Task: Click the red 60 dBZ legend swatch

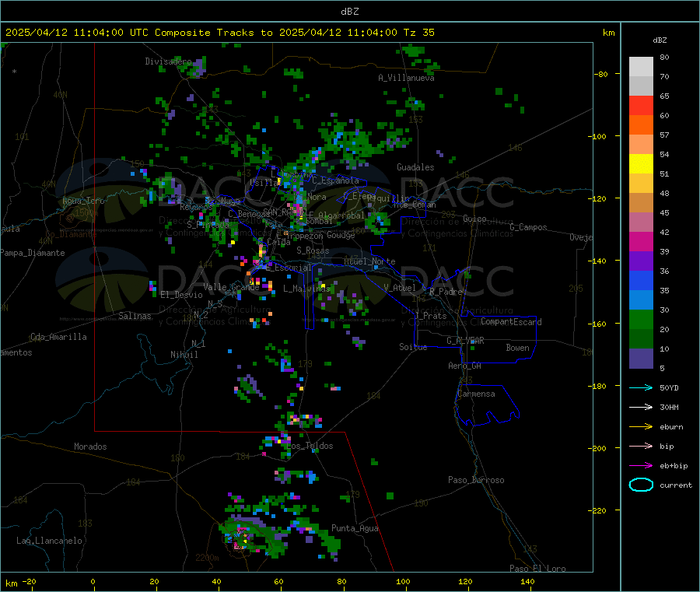Action: [641, 105]
